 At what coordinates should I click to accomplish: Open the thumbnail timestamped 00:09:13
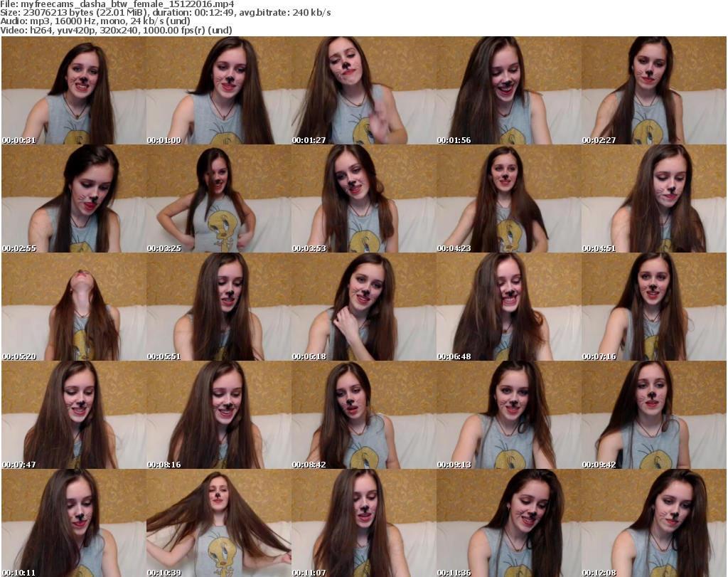pyautogui.click(x=508, y=415)
